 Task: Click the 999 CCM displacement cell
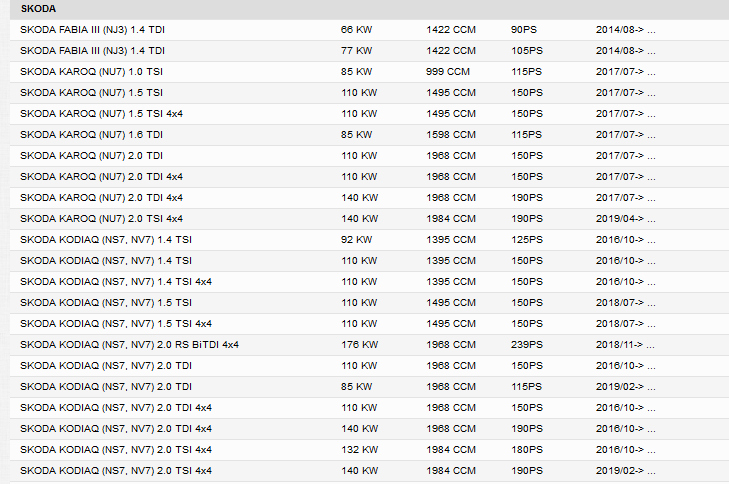coord(448,72)
